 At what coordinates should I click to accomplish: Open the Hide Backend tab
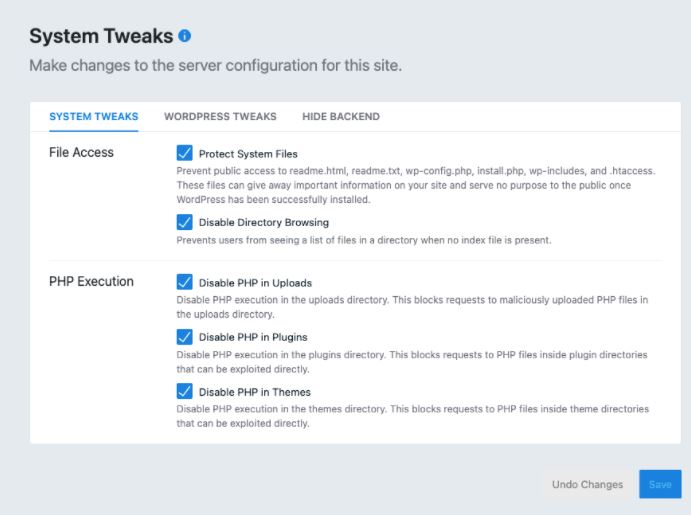[x=341, y=116]
